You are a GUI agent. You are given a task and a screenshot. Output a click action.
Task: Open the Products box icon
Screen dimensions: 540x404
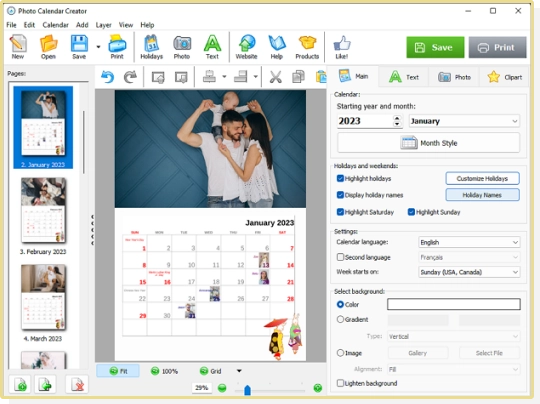tap(307, 47)
